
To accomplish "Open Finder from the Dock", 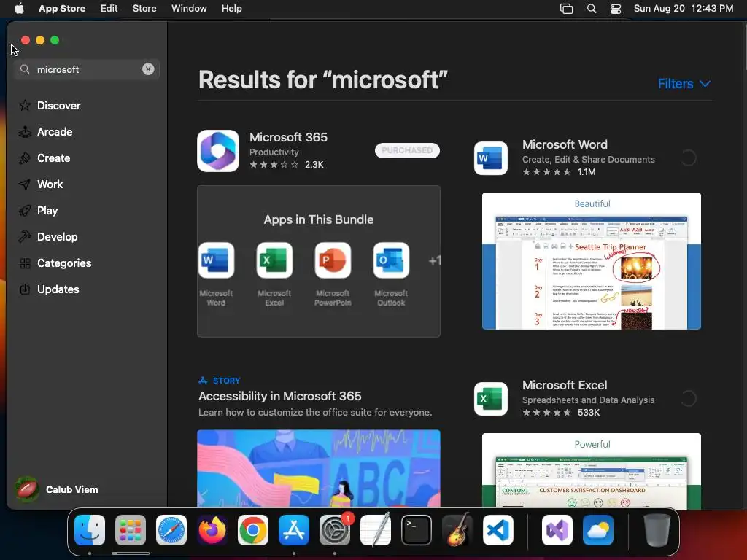I will (90, 530).
